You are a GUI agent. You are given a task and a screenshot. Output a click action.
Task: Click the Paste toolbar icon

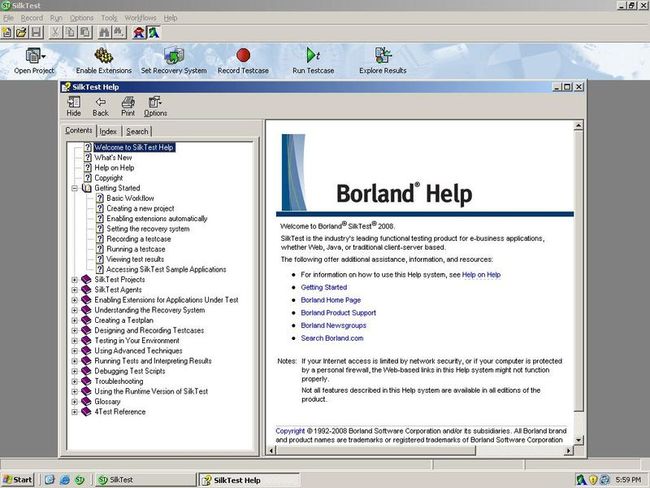(x=85, y=32)
